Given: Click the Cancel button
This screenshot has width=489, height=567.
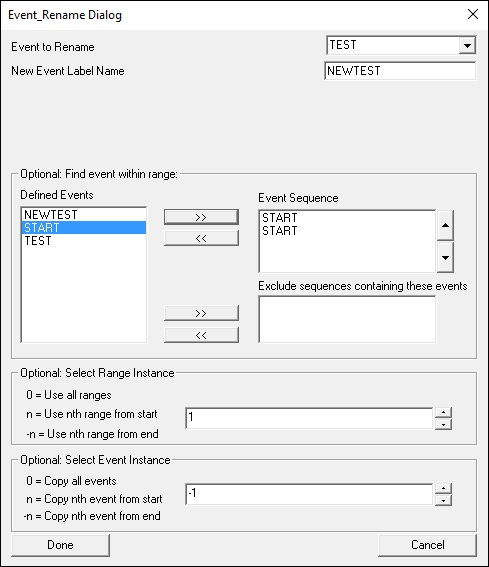Looking at the screenshot, I should point(428,545).
